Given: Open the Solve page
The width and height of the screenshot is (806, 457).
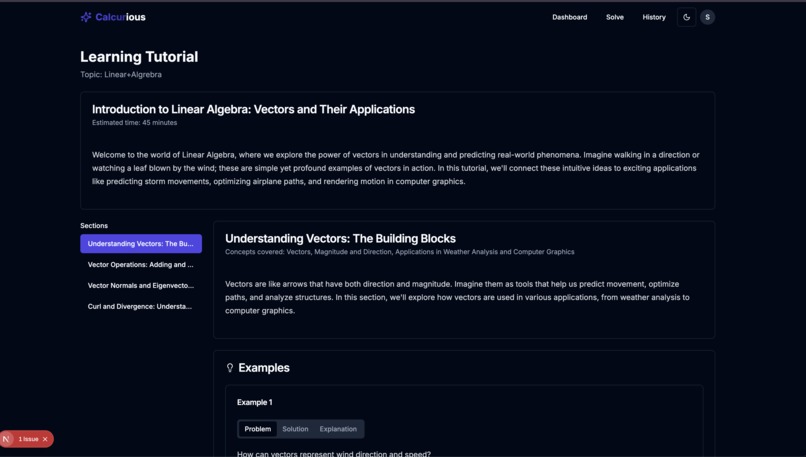Looking at the screenshot, I should pos(615,17).
